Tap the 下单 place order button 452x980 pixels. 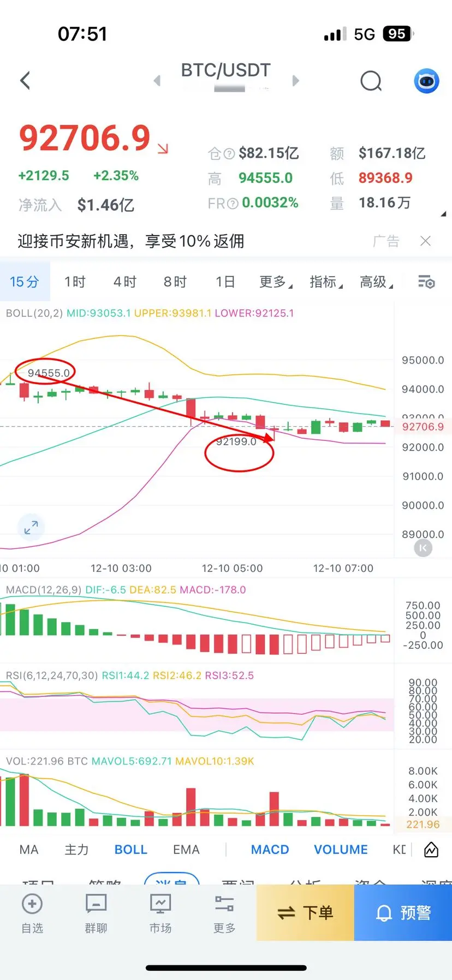305,912
